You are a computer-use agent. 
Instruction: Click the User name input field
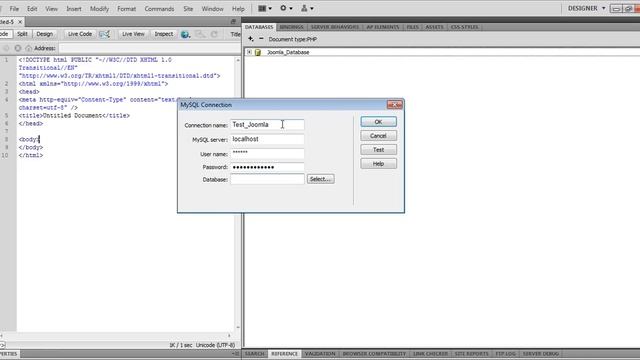(x=267, y=153)
